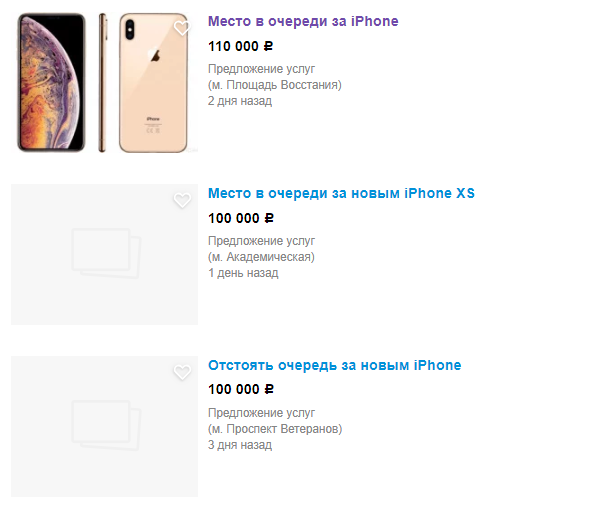Screen dimensions: 604x512
Task: Open the gold iPhone photo thumbnail
Action: [x=104, y=82]
